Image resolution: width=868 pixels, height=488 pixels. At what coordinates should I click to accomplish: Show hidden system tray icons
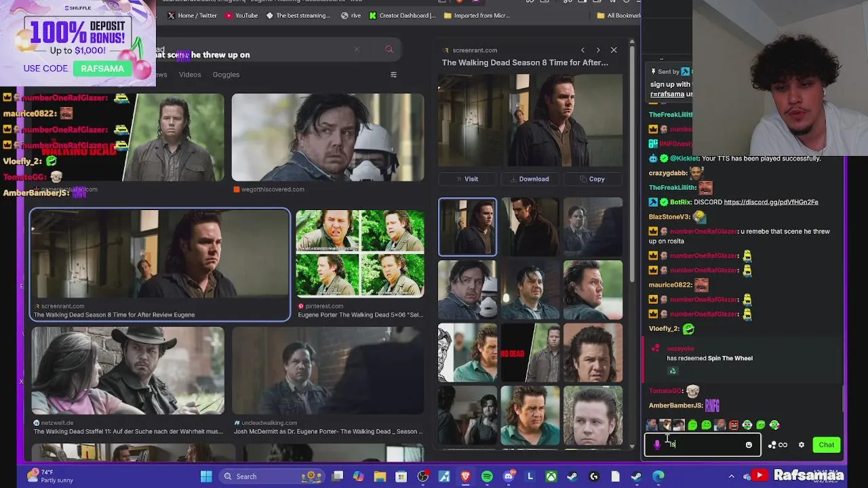point(731,476)
